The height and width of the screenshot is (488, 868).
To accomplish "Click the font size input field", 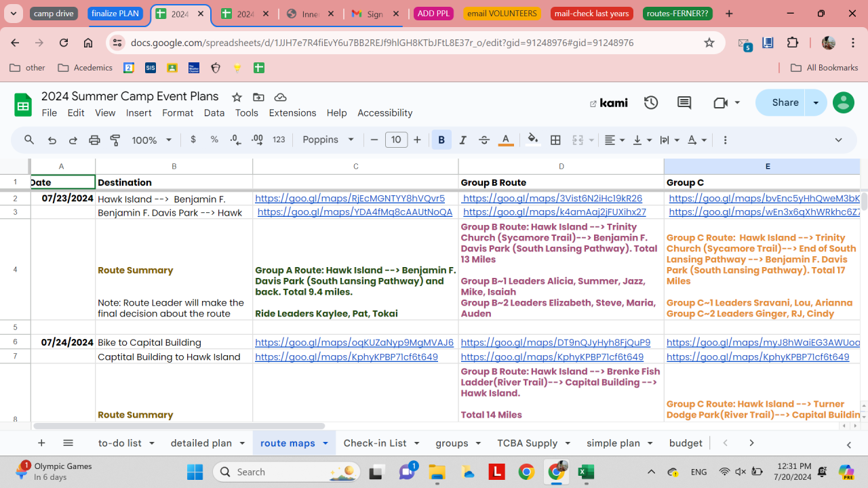I will pos(396,140).
